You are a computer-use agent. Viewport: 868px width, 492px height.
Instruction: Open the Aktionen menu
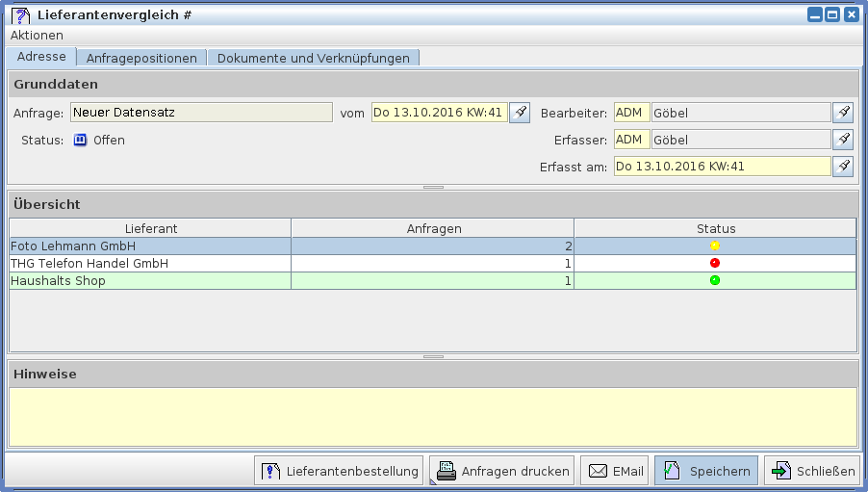(x=37, y=35)
